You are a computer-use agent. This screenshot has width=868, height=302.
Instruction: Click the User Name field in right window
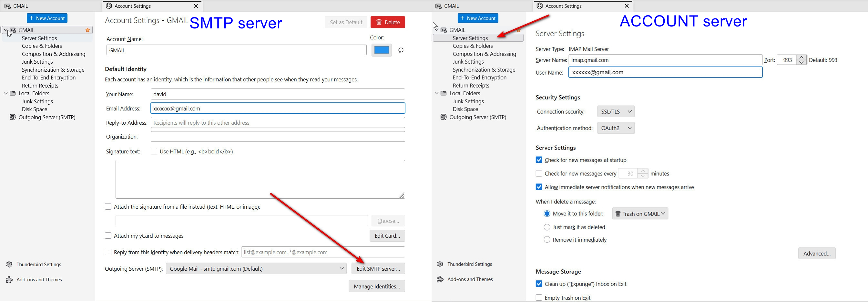tap(665, 72)
